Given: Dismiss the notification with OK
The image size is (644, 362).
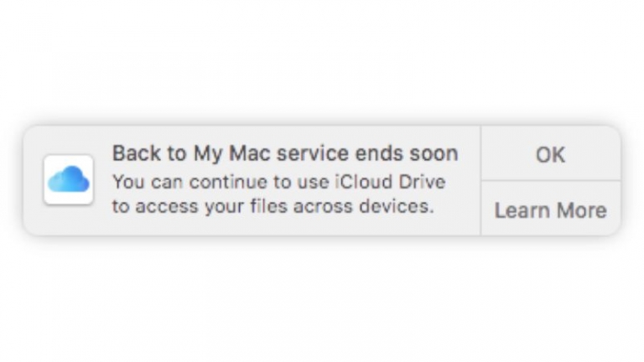Looking at the screenshot, I should (x=550, y=154).
